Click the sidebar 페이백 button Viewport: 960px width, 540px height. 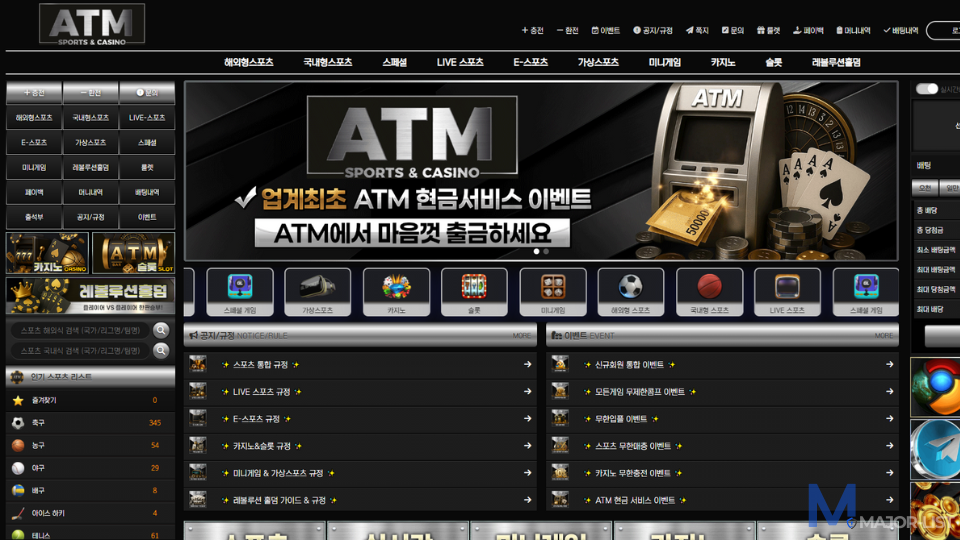click(34, 192)
